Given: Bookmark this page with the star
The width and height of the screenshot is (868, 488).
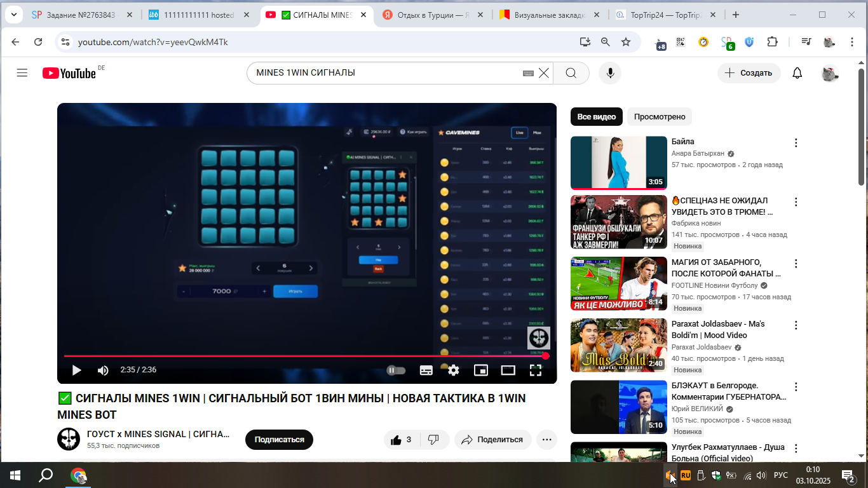Looking at the screenshot, I should point(626,42).
